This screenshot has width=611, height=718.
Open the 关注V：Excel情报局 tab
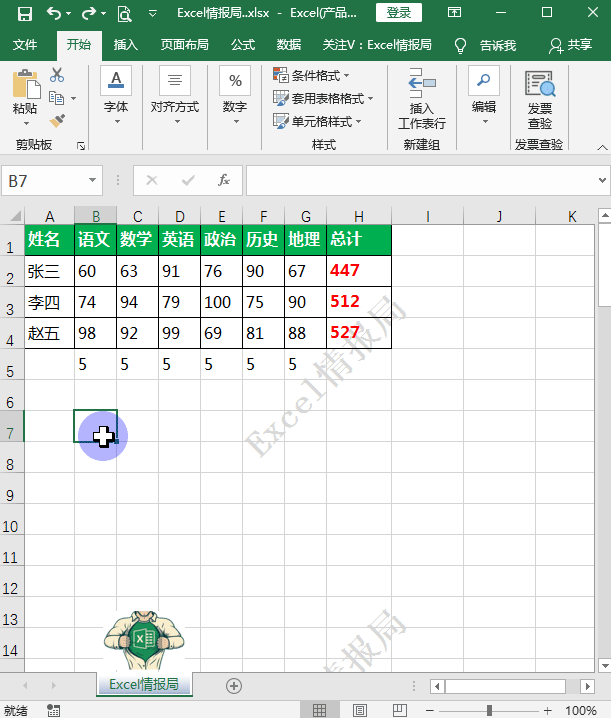coord(377,45)
